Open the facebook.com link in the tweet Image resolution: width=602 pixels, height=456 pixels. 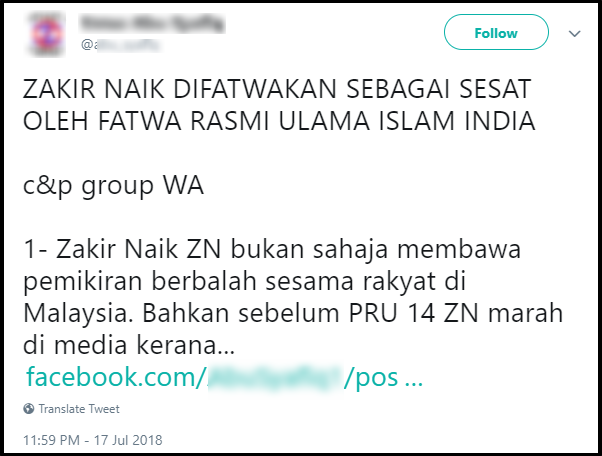click(224, 377)
